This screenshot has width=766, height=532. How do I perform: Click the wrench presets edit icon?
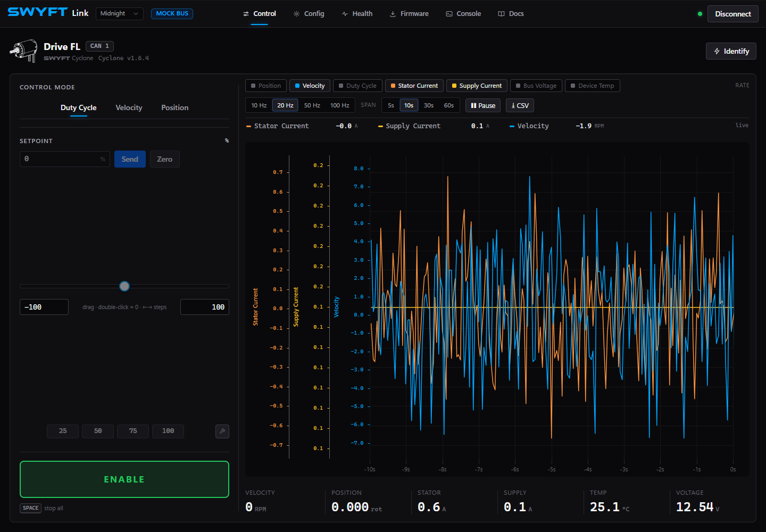click(222, 431)
